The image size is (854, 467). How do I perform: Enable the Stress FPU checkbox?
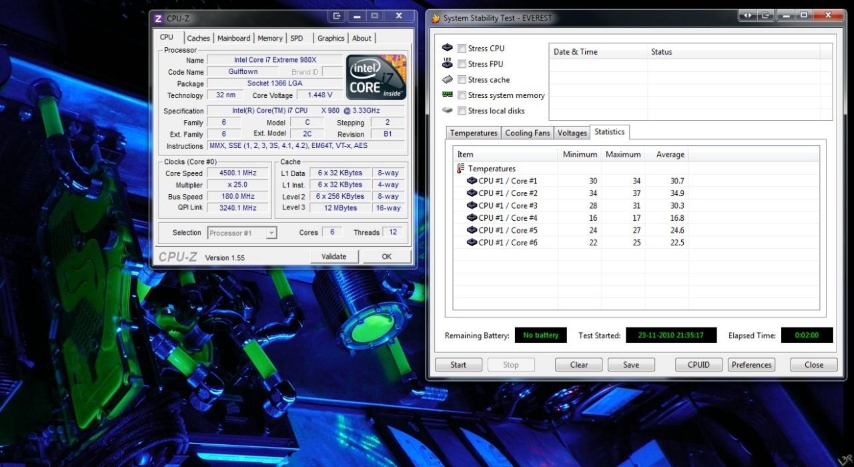coord(462,64)
